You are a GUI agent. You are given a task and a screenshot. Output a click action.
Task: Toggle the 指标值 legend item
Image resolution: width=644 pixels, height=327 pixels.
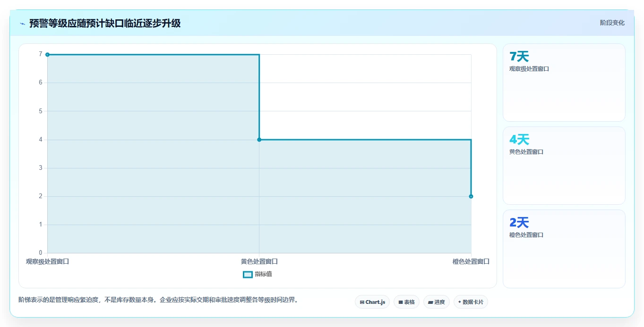[x=258, y=274]
